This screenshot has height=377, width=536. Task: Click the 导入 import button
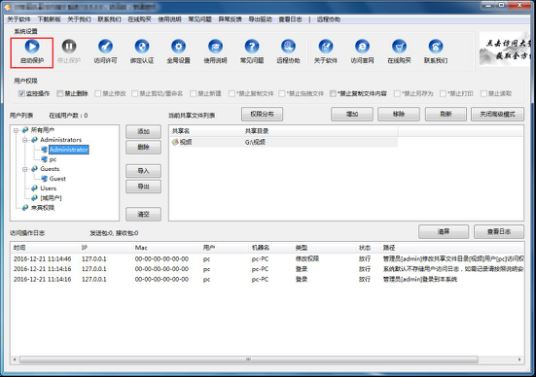[143, 171]
